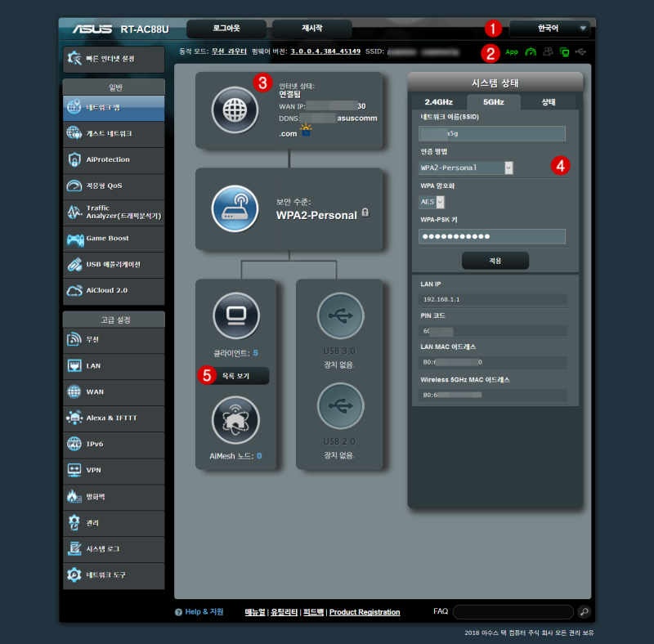Open VPN settings in sidebar
This screenshot has width=654, height=644.
click(x=114, y=471)
